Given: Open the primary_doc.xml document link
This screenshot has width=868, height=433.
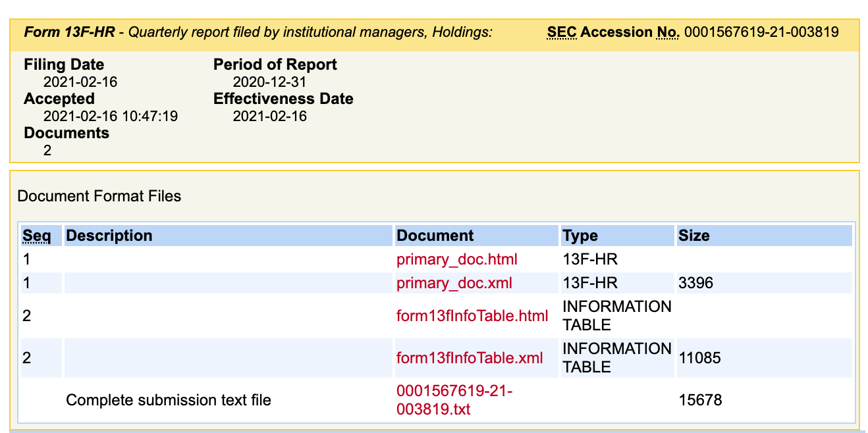Looking at the screenshot, I should click(x=454, y=283).
